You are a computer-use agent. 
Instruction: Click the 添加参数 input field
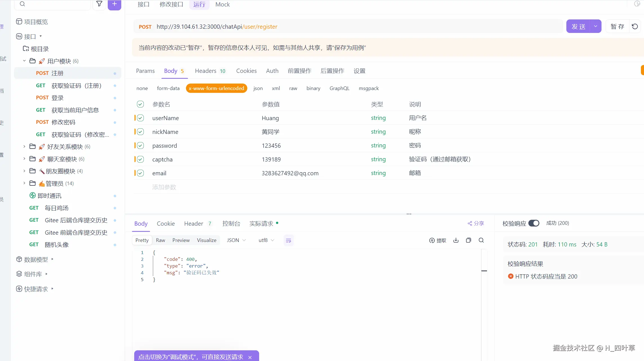tap(164, 187)
